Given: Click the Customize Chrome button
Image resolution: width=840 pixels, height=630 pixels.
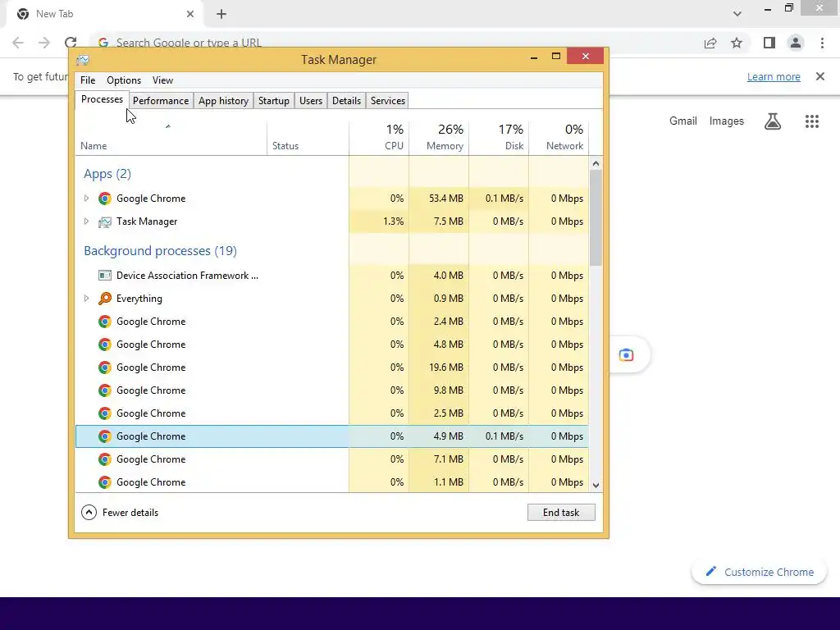Looking at the screenshot, I should 759,572.
